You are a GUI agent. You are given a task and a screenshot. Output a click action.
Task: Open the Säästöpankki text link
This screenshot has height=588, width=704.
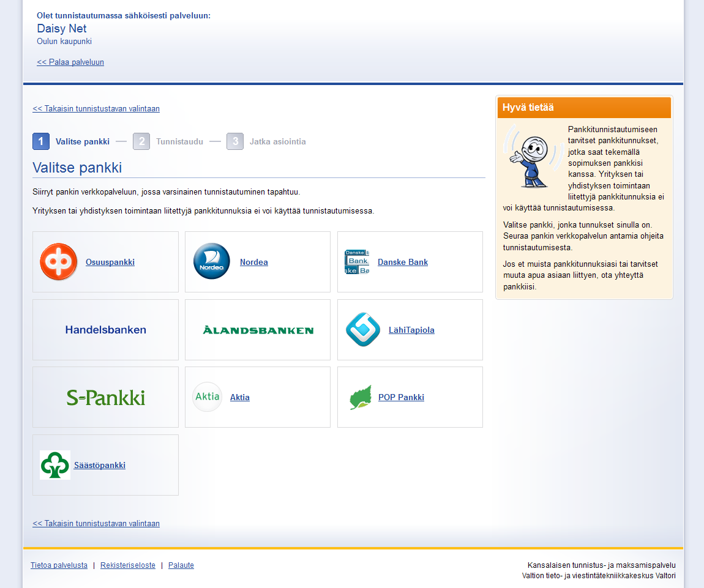[100, 466]
